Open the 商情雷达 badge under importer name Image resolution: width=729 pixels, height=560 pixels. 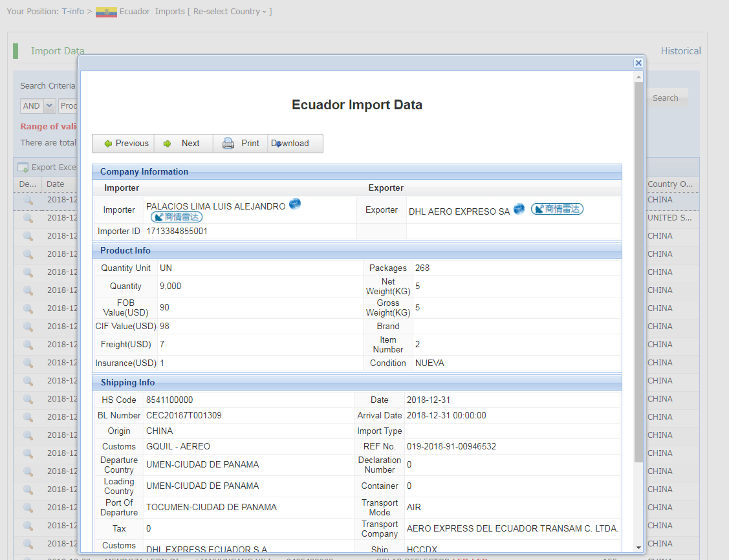(176, 217)
